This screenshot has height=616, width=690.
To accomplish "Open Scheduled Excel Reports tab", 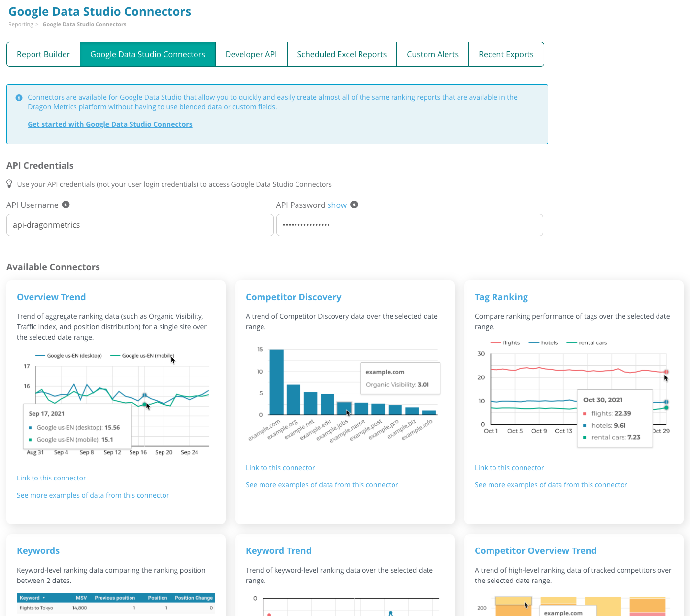I will click(342, 54).
